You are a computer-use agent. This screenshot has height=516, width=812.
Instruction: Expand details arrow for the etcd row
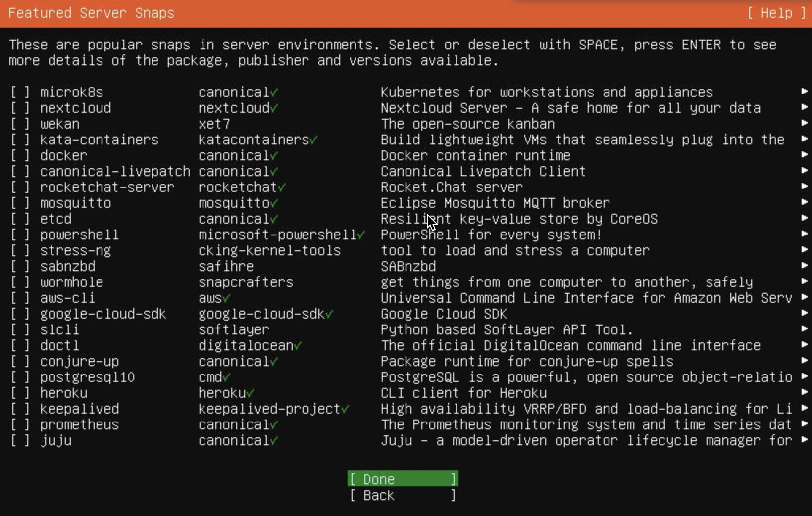(x=804, y=218)
